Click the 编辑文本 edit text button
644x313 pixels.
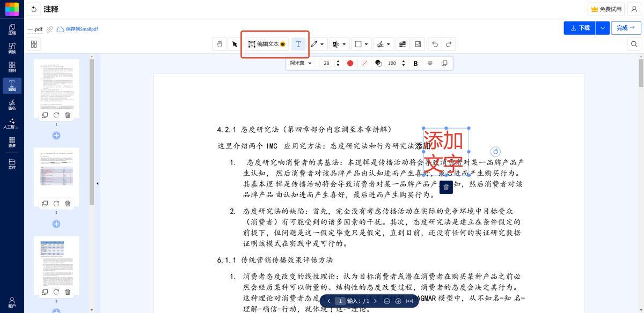click(x=267, y=44)
